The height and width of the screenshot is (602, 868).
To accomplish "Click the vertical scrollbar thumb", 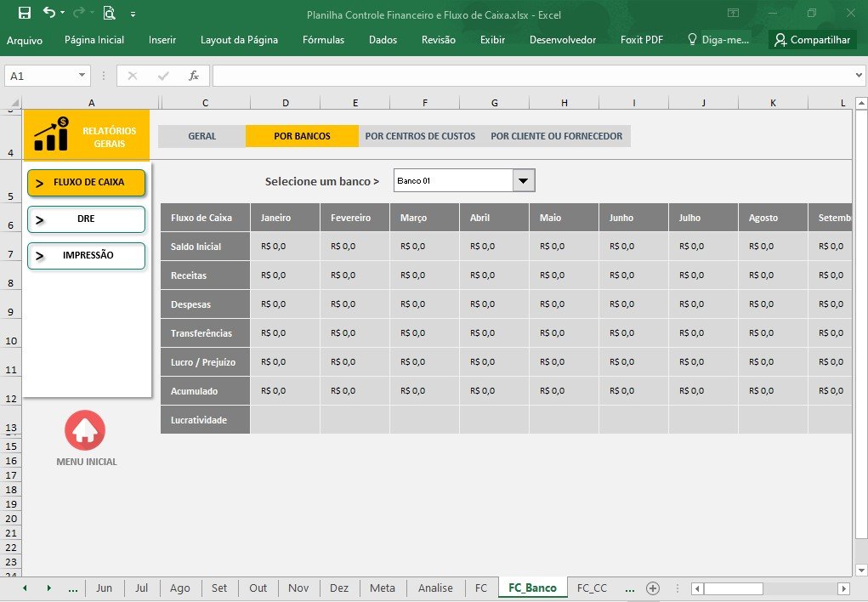I will coord(861,324).
